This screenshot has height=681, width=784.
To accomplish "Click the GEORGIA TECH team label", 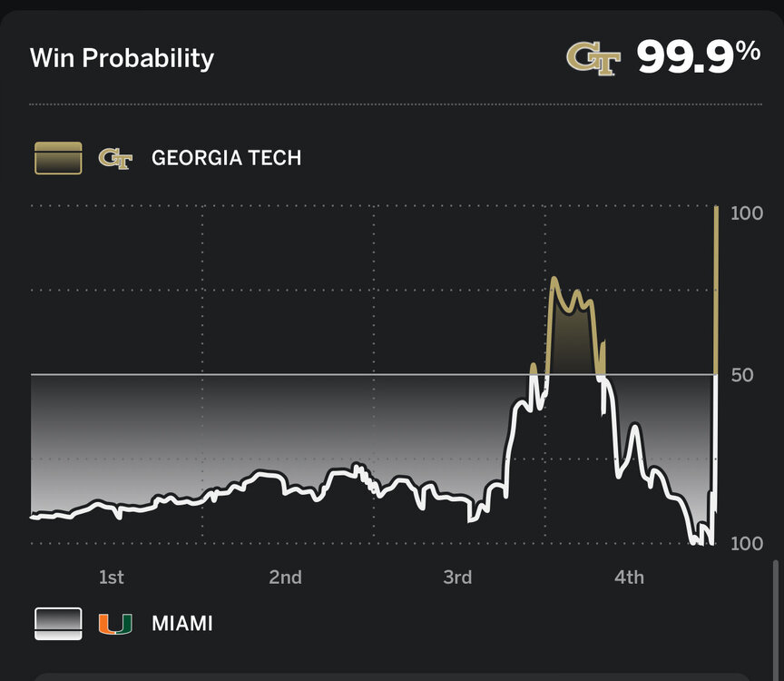I will pos(226,158).
